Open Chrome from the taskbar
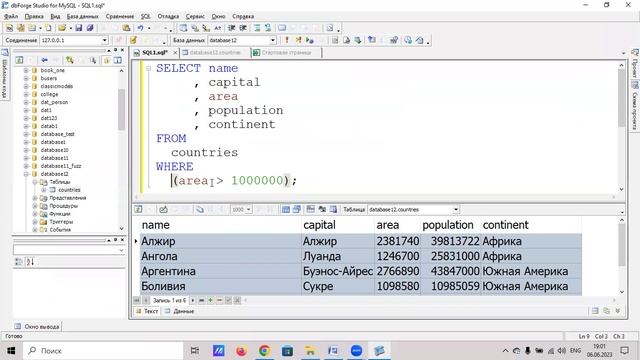This screenshot has height=360, width=640. tap(264, 351)
